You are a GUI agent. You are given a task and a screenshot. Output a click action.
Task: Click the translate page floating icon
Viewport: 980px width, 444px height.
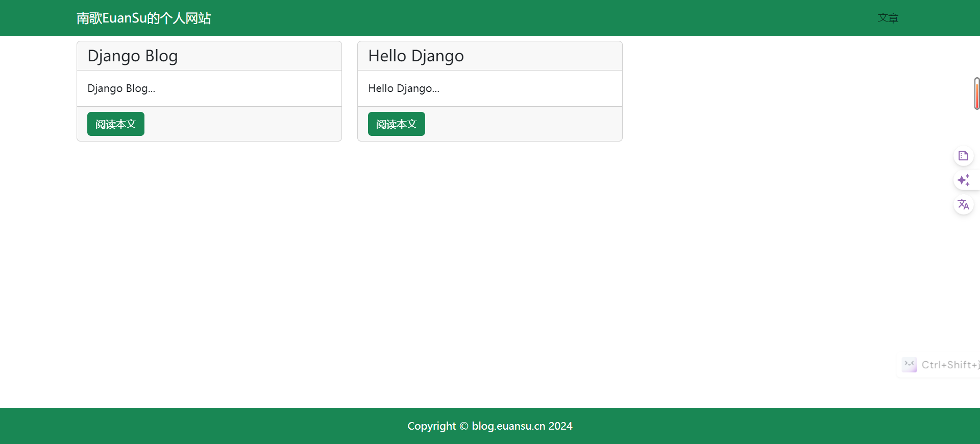point(963,205)
